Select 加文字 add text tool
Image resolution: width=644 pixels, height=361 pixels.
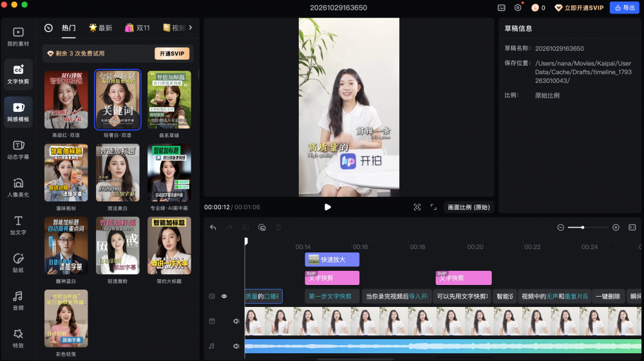(18, 225)
